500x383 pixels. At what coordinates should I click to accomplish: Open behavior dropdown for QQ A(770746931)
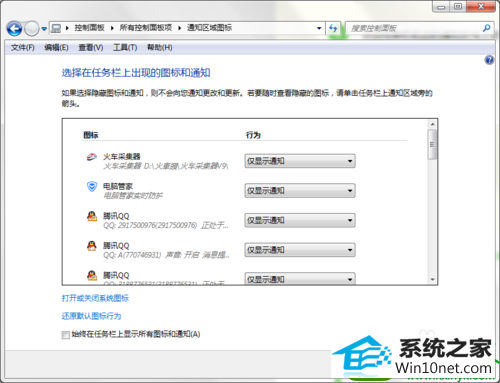(300, 250)
